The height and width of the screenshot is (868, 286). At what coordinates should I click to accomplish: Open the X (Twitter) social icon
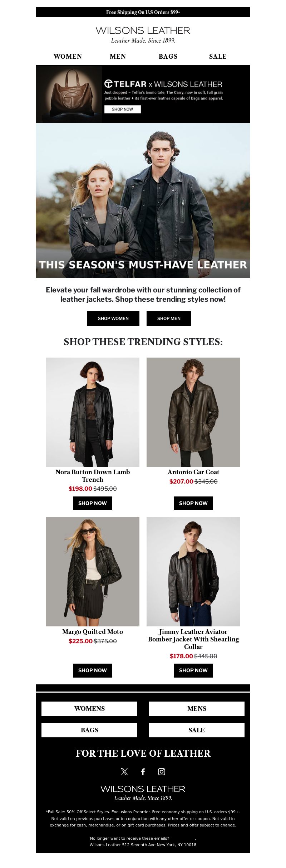tap(124, 771)
